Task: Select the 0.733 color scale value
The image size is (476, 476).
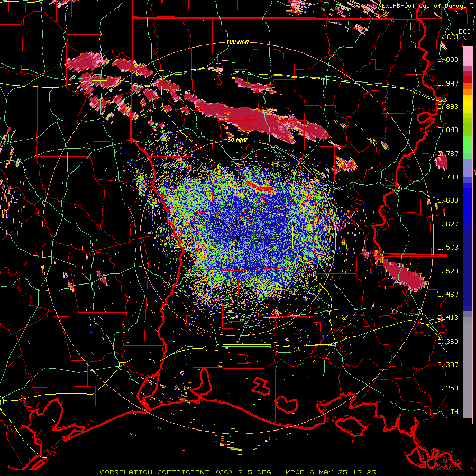Action: [448, 177]
